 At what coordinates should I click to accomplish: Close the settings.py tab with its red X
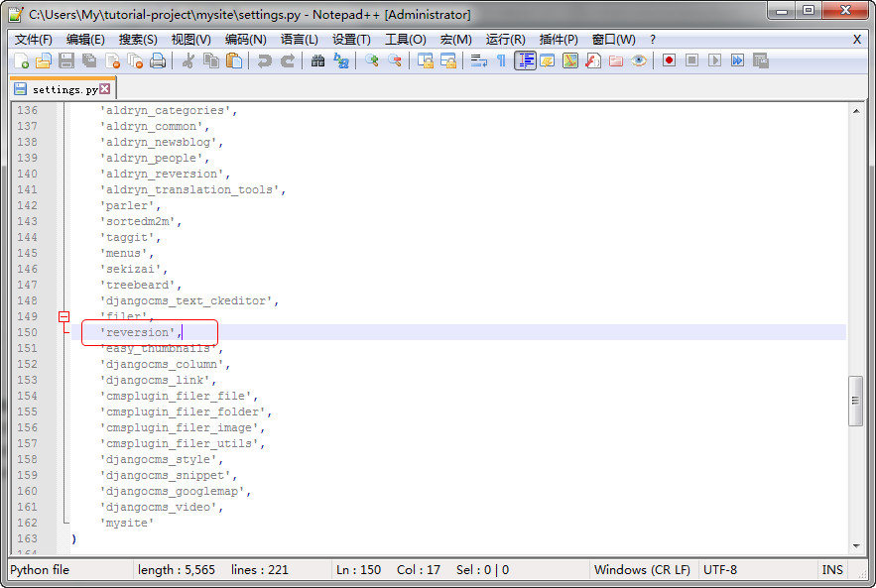[x=105, y=89]
